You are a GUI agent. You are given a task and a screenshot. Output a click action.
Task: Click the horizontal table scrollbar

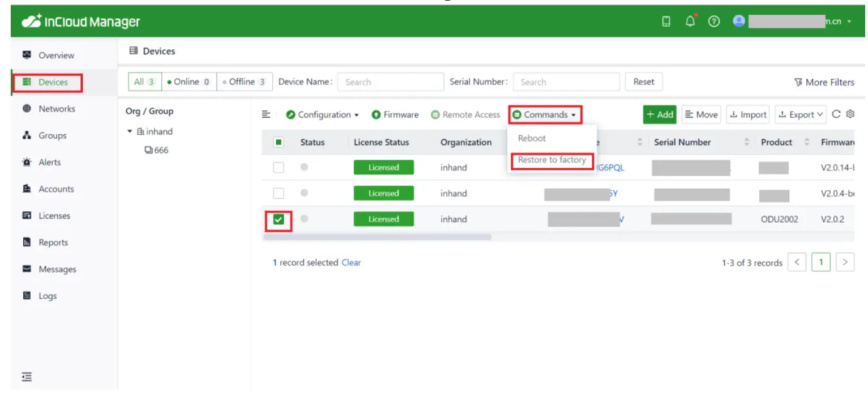pos(377,237)
